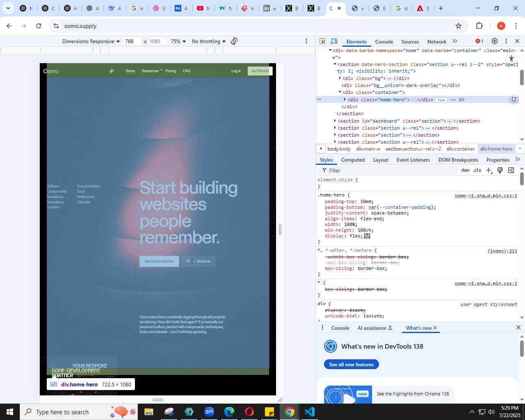This screenshot has height=420, width=525.
Task: Open DevTools customize three-dot menu
Action: point(506,41)
